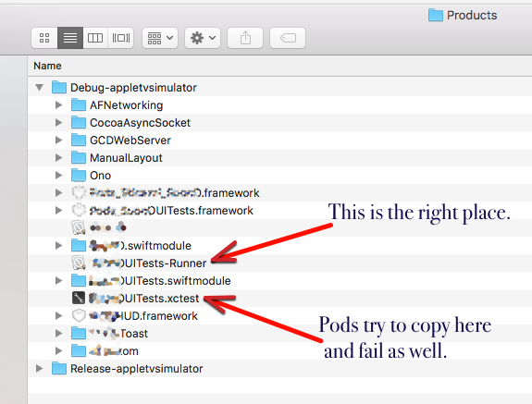Click the Share toolbar button
532x404 pixels.
pos(245,38)
